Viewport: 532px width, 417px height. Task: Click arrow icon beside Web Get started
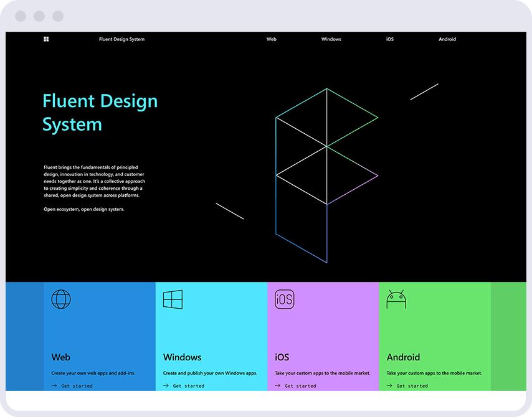point(54,386)
